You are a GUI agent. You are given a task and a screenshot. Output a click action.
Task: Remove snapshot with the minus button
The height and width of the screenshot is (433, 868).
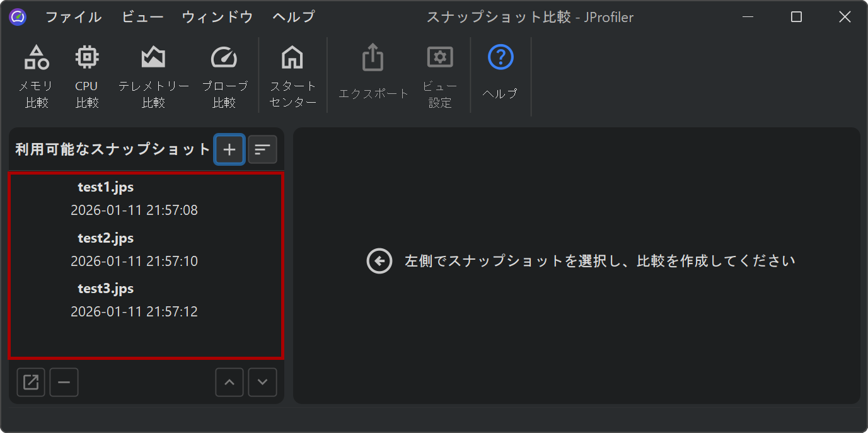64,383
